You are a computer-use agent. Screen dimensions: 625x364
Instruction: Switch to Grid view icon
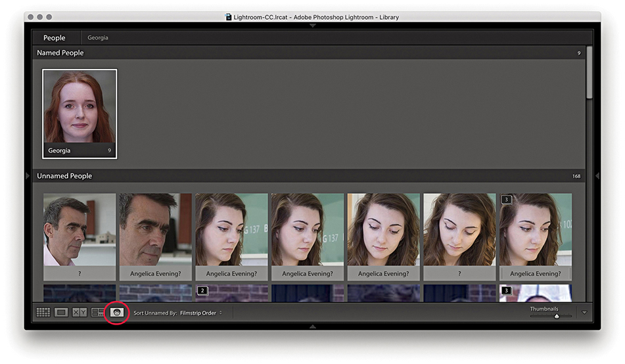43,313
